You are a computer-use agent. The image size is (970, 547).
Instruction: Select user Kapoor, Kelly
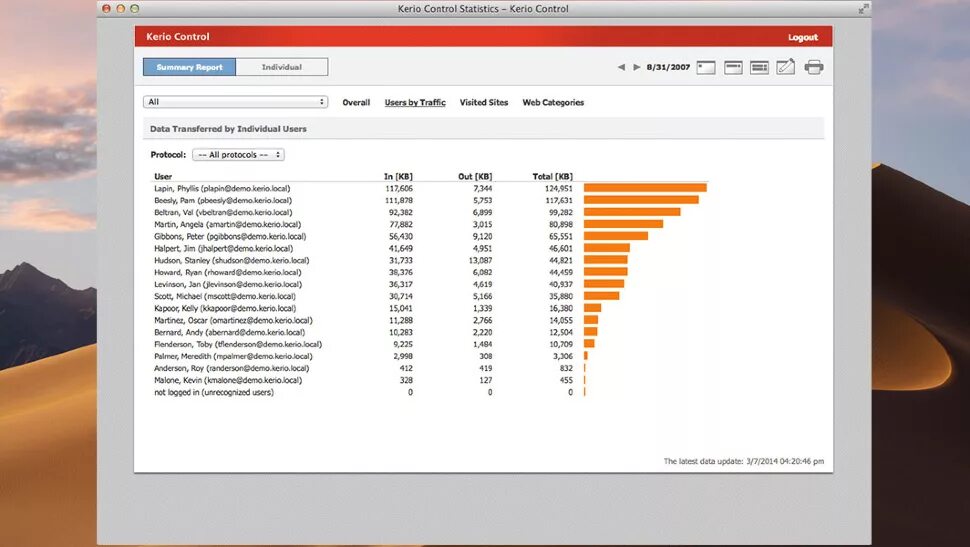point(225,308)
